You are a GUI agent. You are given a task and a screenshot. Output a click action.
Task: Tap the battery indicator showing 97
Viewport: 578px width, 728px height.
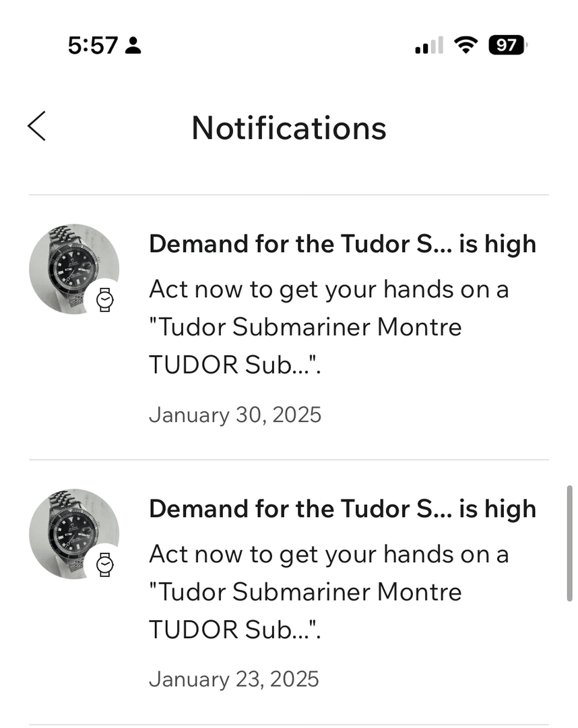pos(507,45)
